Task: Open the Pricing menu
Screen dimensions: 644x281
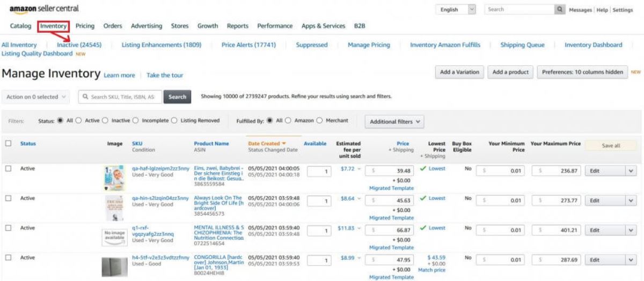Action: (85, 26)
